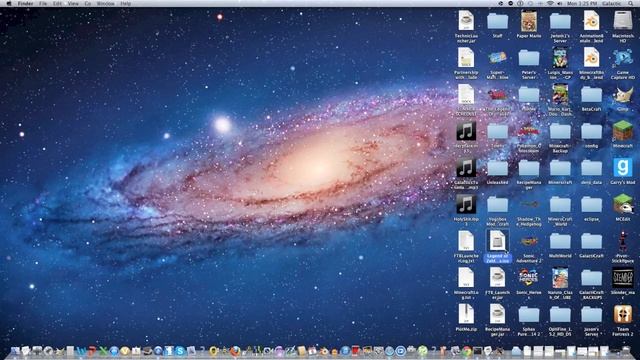Open the FTB_Launcher.jar file
Image resolution: width=640 pixels, height=360 pixels.
click(497, 278)
